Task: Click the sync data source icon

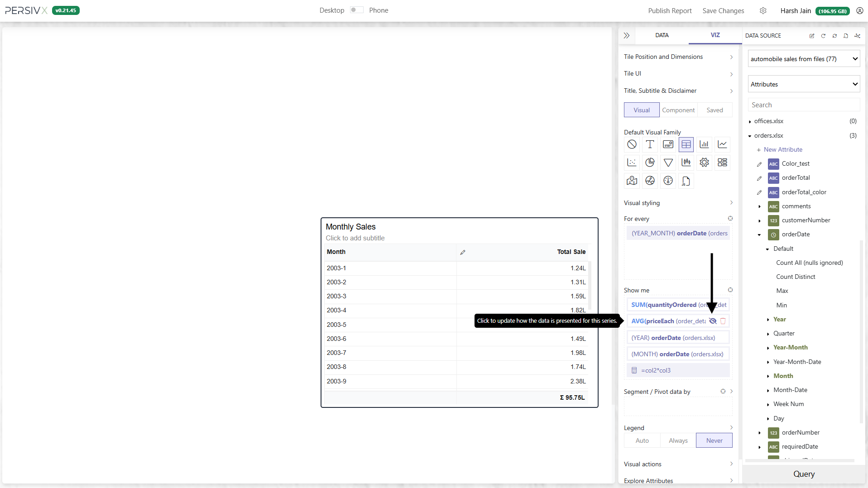Action: tap(834, 36)
